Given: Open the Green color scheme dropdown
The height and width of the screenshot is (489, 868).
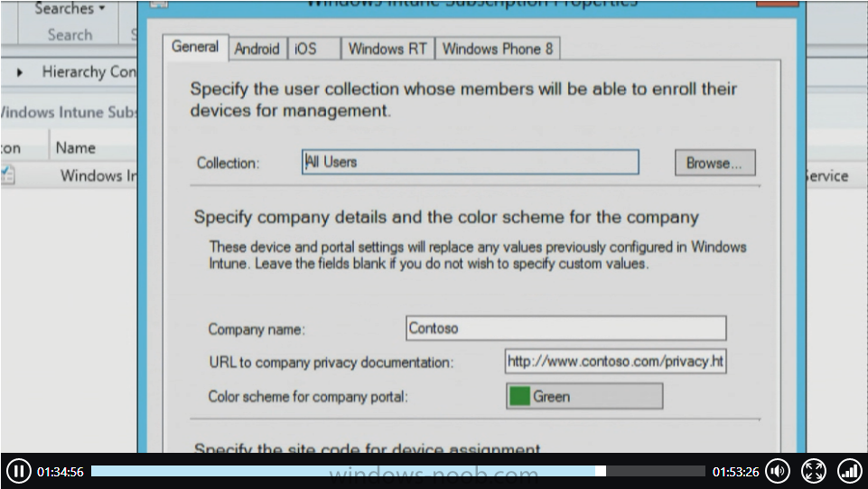Looking at the screenshot, I should [584, 397].
